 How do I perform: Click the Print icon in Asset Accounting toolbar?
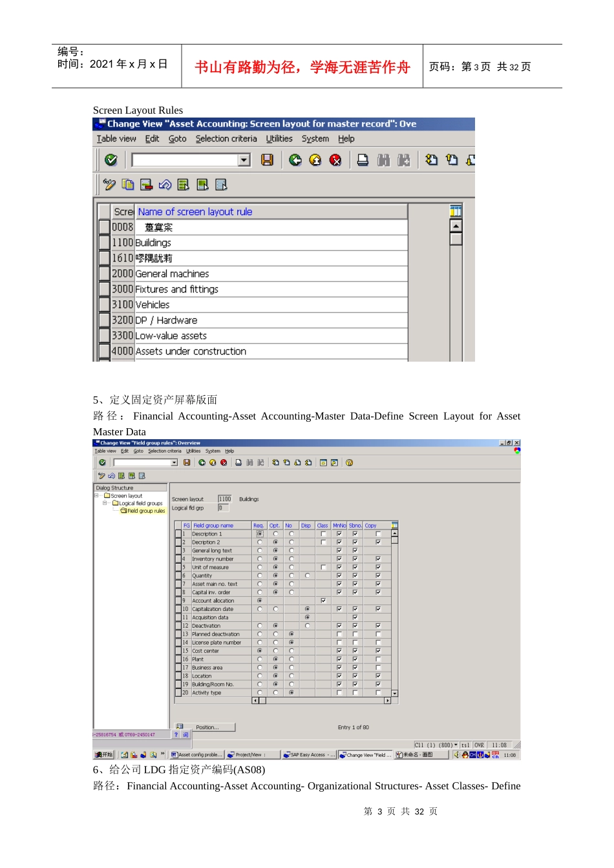click(x=363, y=160)
